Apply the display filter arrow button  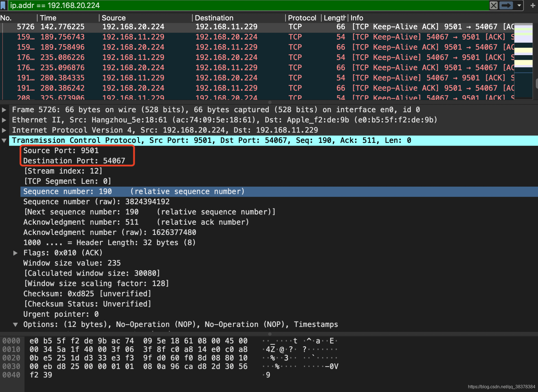click(x=506, y=5)
